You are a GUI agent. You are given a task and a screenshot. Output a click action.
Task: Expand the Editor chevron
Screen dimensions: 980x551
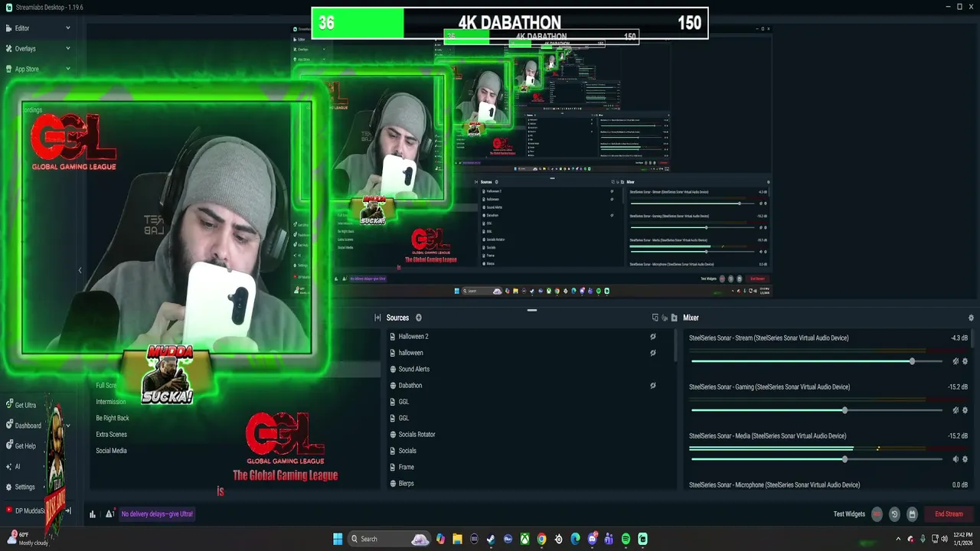[x=67, y=28]
